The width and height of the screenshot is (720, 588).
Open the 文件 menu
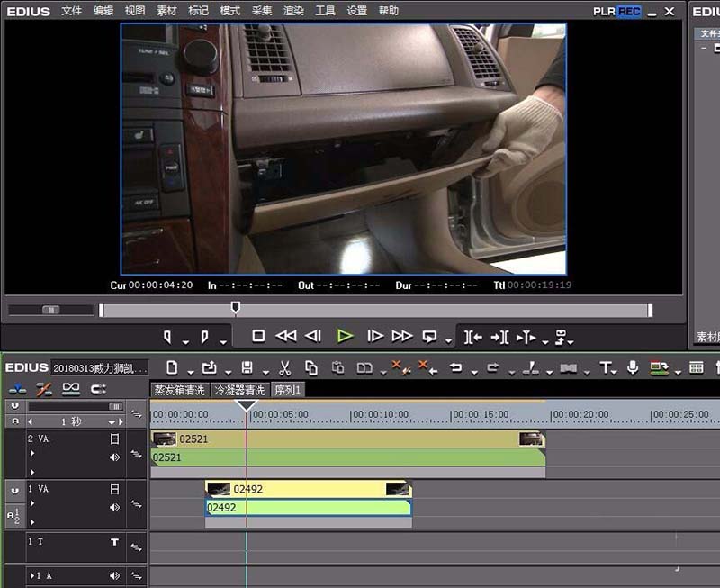[71, 11]
